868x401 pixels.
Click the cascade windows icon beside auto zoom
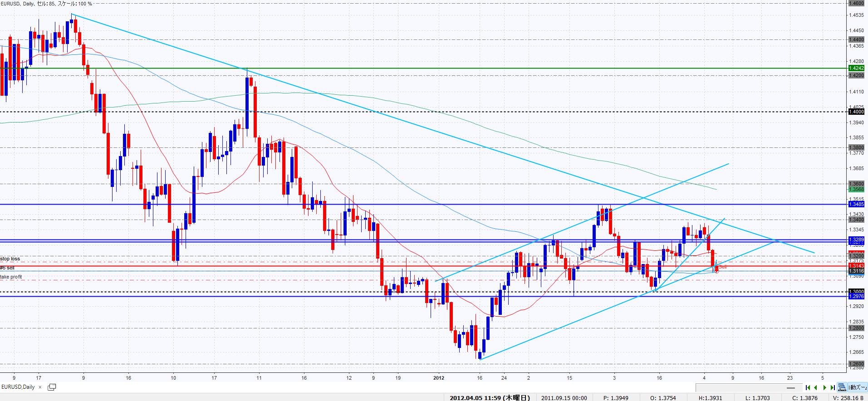coord(842,387)
